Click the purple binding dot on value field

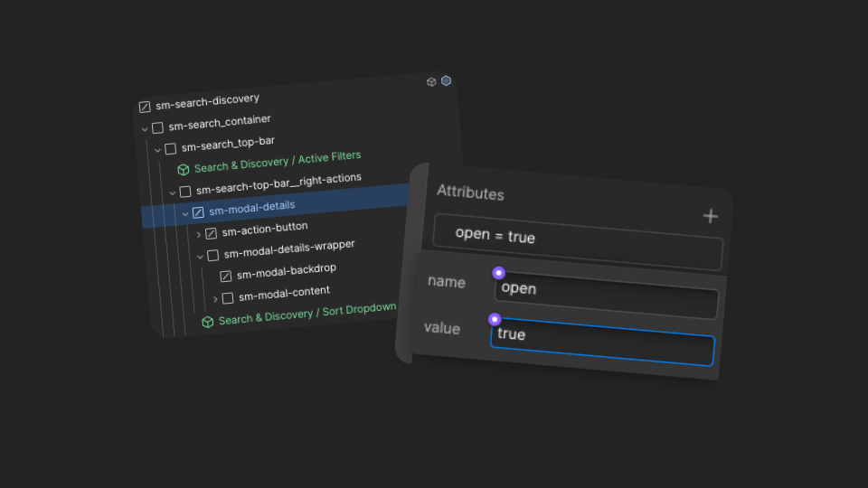pos(495,319)
